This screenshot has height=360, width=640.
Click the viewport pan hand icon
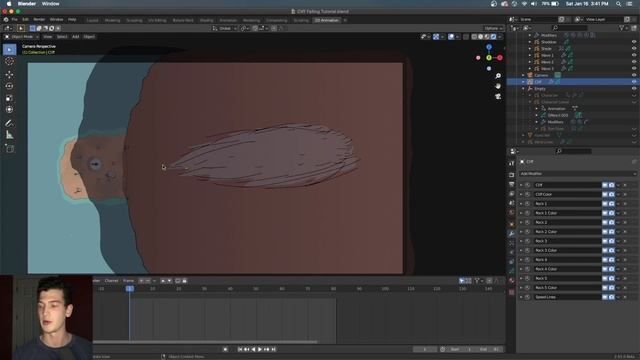click(498, 86)
